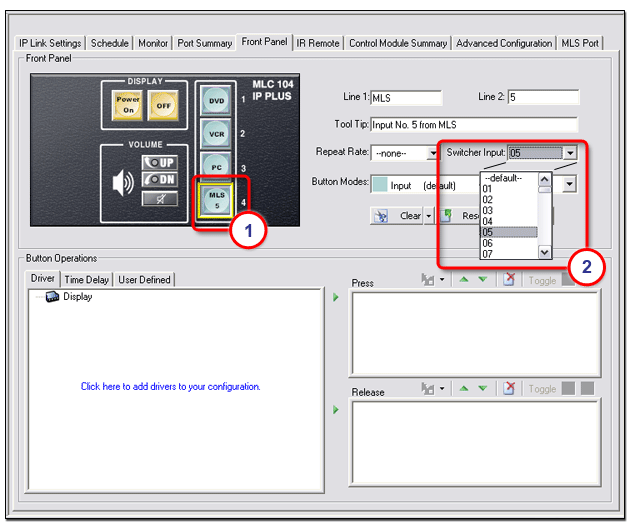Viewport: 630px width, 526px height.
Task: Click the Button Modes teal color swatch
Action: tap(380, 185)
